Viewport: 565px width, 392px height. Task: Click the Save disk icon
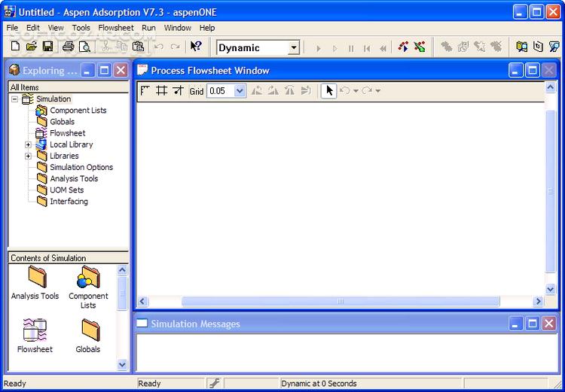[47, 47]
